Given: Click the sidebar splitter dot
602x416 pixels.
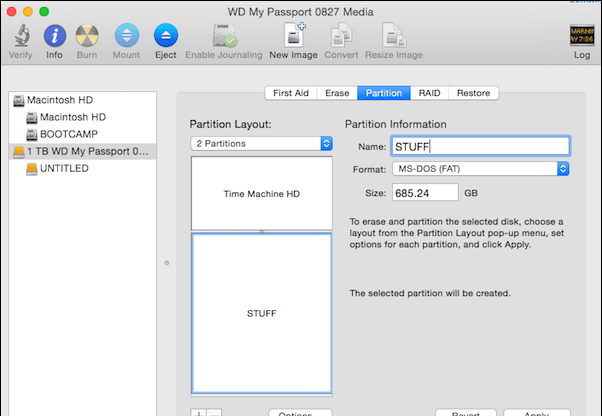Looking at the screenshot, I should coord(167,263).
